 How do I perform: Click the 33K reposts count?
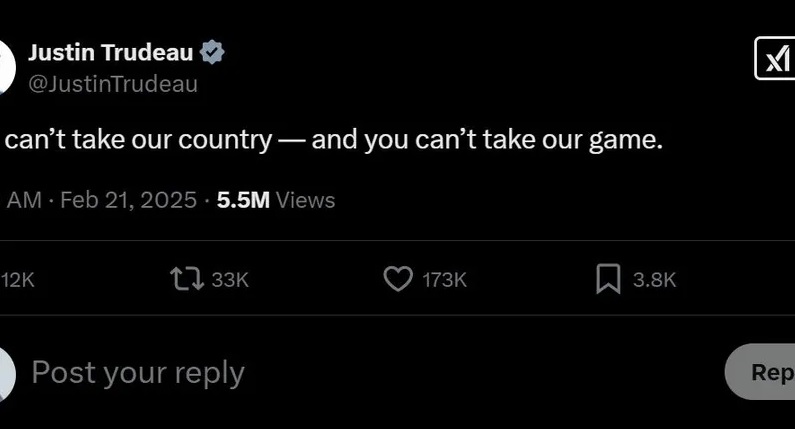[230, 280]
